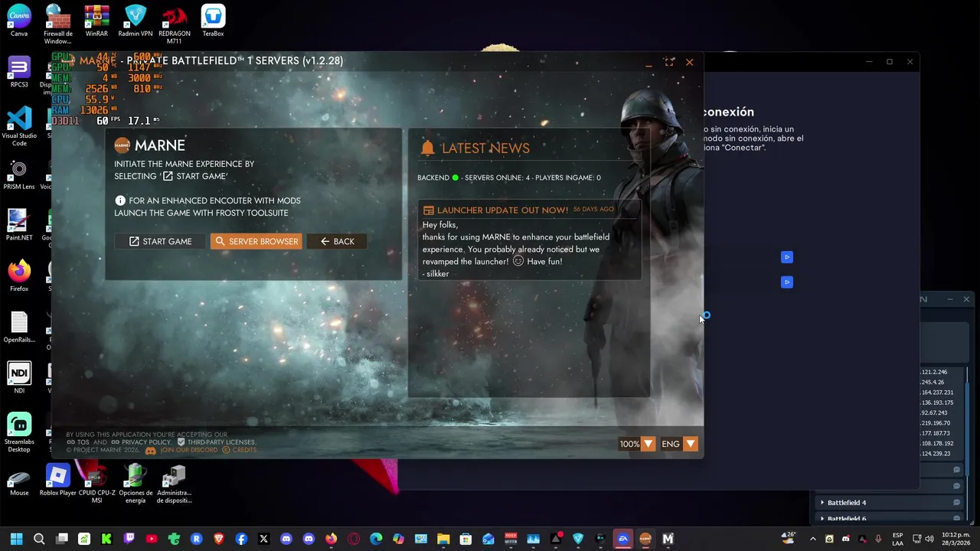
Task: Open the Windows Start menu
Action: 17,539
